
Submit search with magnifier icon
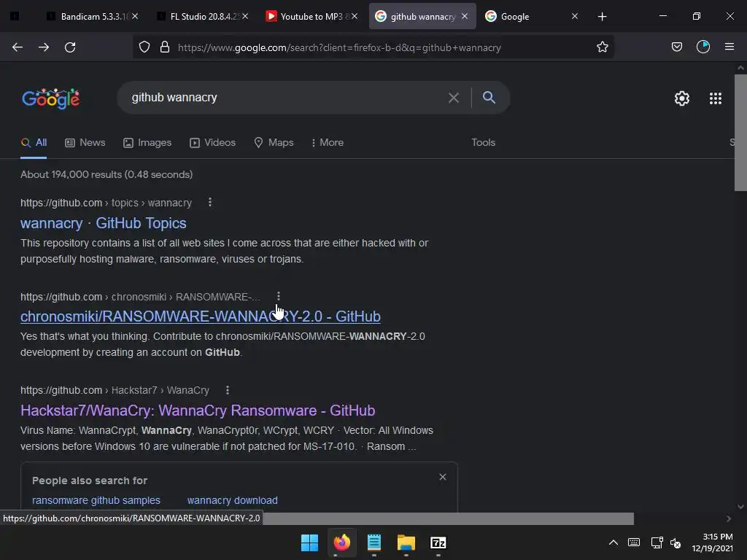(489, 98)
